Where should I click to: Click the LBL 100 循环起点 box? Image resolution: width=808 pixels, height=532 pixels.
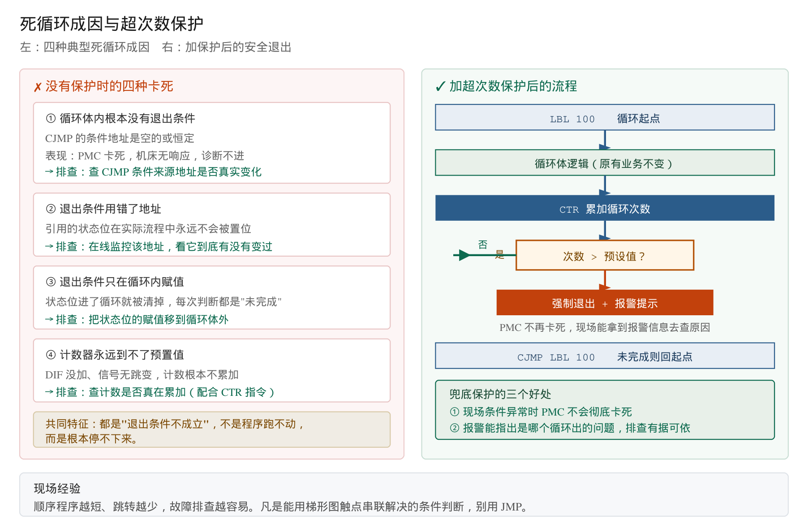coord(605,117)
